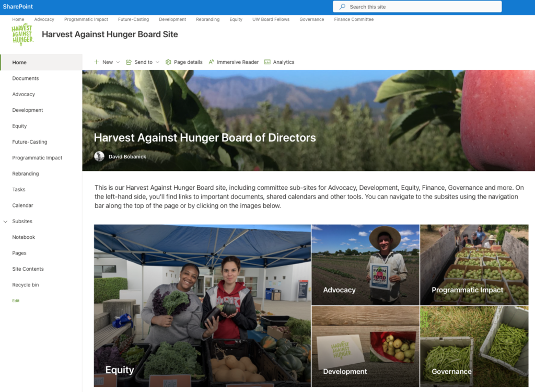Open Home in the top navigation bar
The image size is (535, 392).
tap(18, 19)
